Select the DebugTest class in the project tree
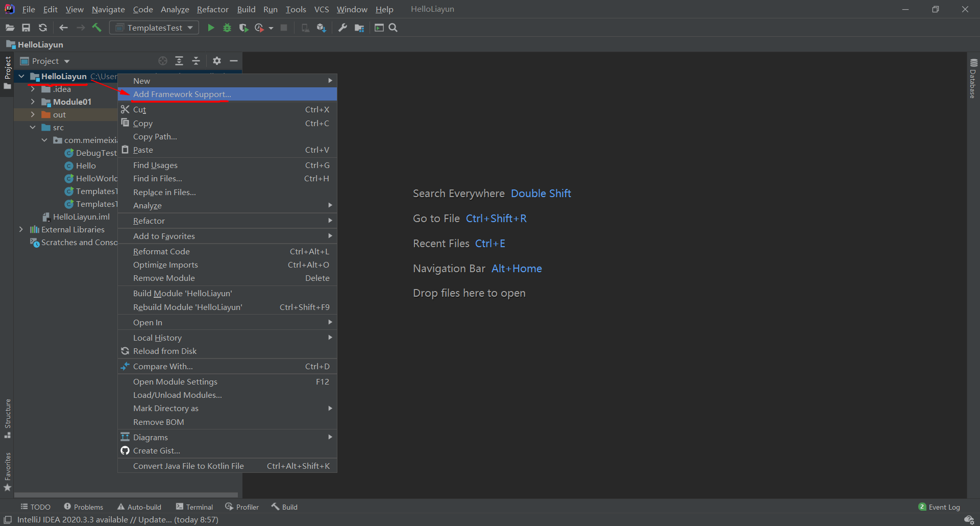 [x=91, y=153]
